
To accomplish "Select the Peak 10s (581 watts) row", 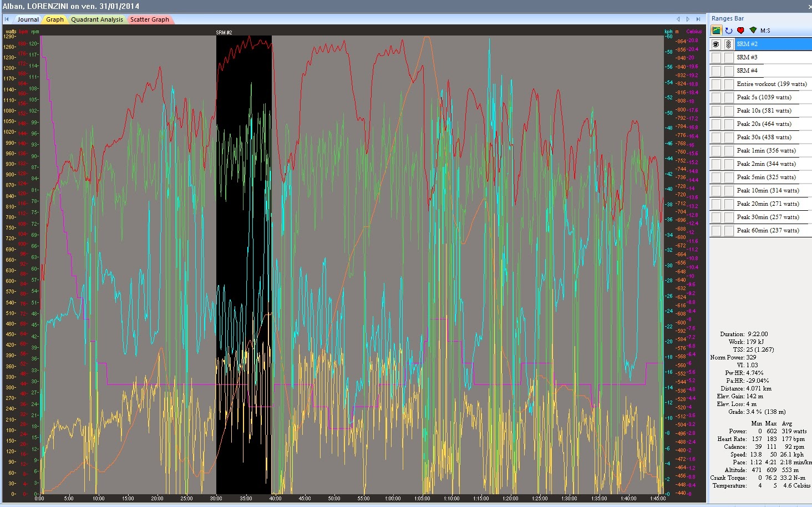I will pos(773,111).
